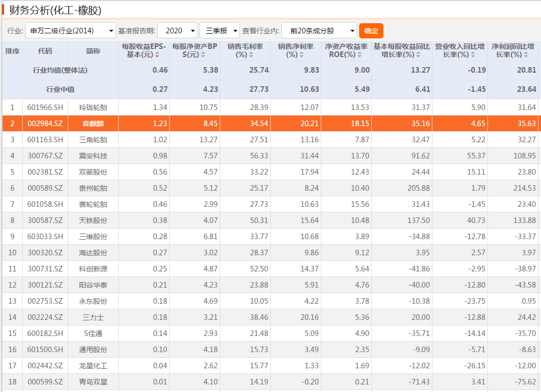This screenshot has height=392, width=541.
Task: Select stock code 300731.SZ
Action: pos(45,269)
